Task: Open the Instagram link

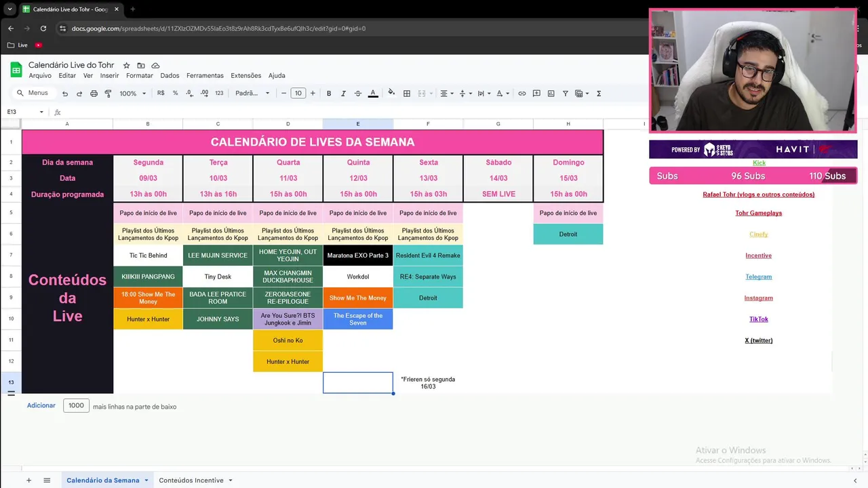Action: click(x=759, y=298)
